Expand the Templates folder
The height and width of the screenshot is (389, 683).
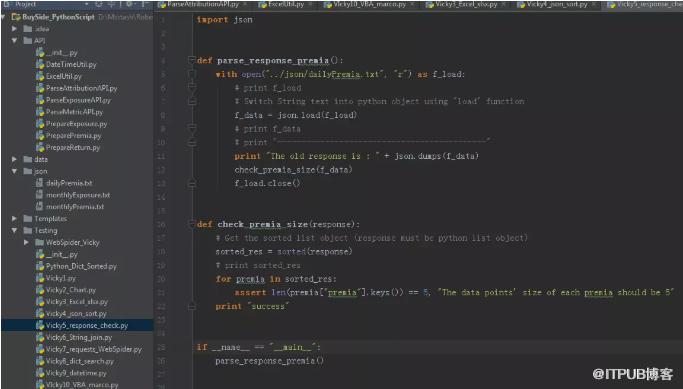15,219
